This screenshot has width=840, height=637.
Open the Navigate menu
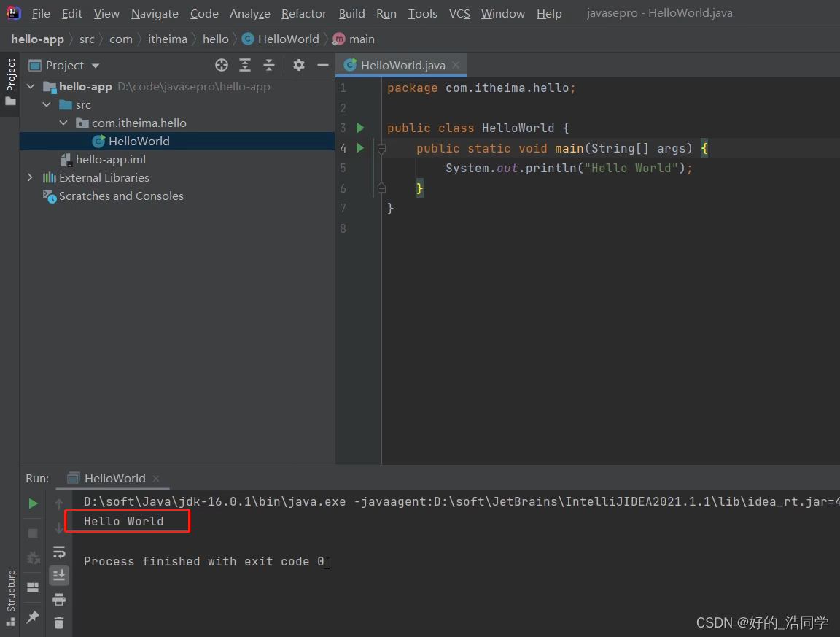click(x=155, y=13)
